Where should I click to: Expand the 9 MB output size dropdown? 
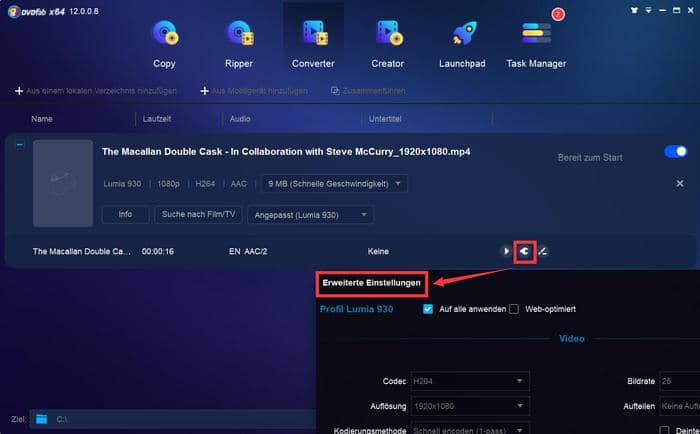click(334, 184)
